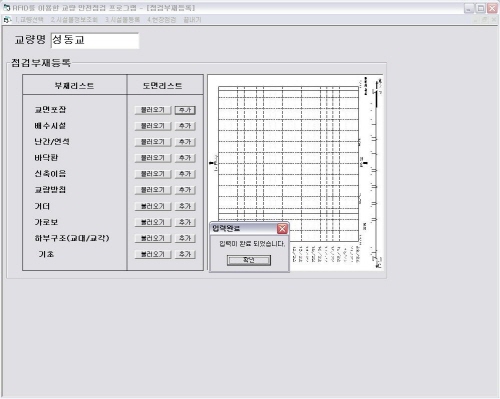
Task: Click 불러오기 button for 교면포장
Action: (x=153, y=110)
